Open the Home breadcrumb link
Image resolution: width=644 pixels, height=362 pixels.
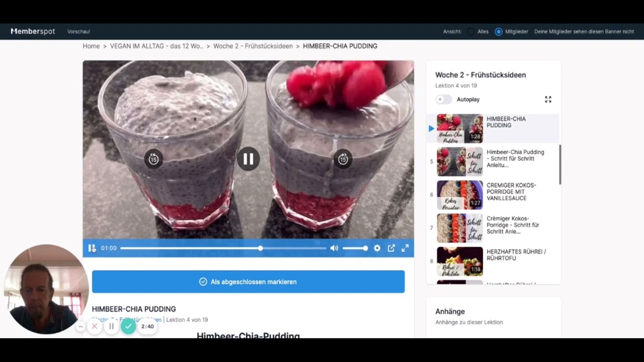(x=91, y=46)
